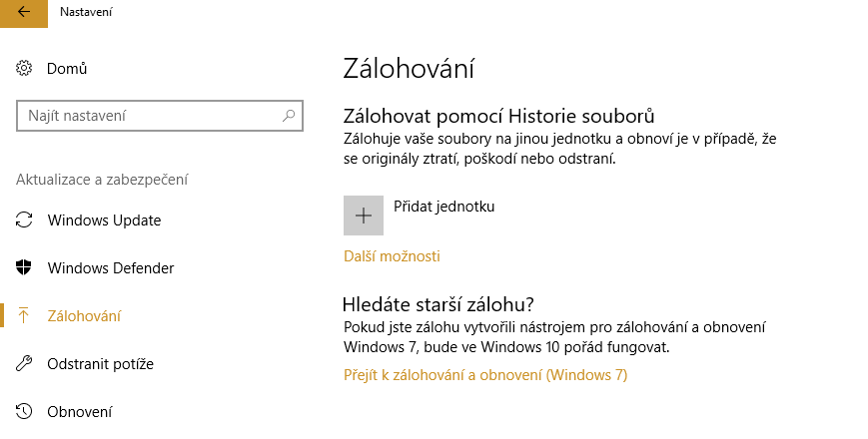This screenshot has height=439, width=868.
Task: Click the Obnovení history clock icon
Action: (24, 411)
